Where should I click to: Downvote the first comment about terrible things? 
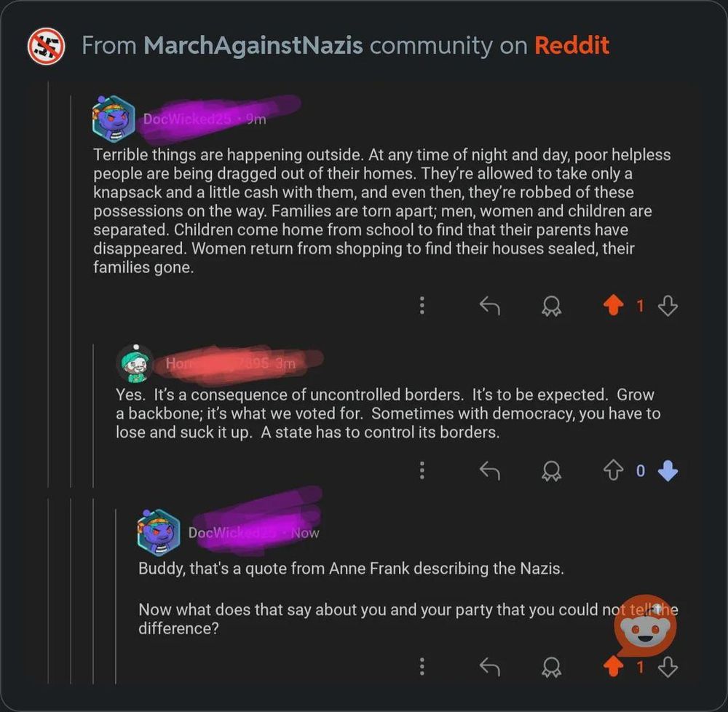click(668, 306)
